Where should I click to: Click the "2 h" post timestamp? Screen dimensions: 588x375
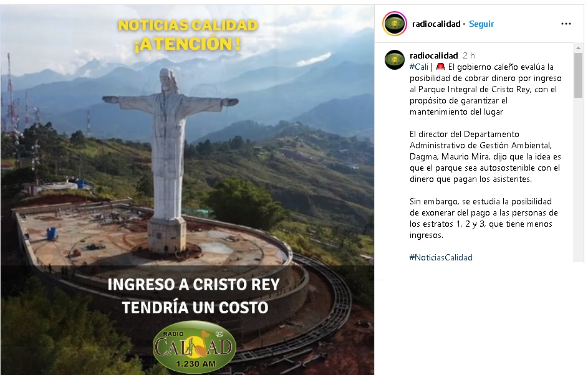tap(469, 55)
